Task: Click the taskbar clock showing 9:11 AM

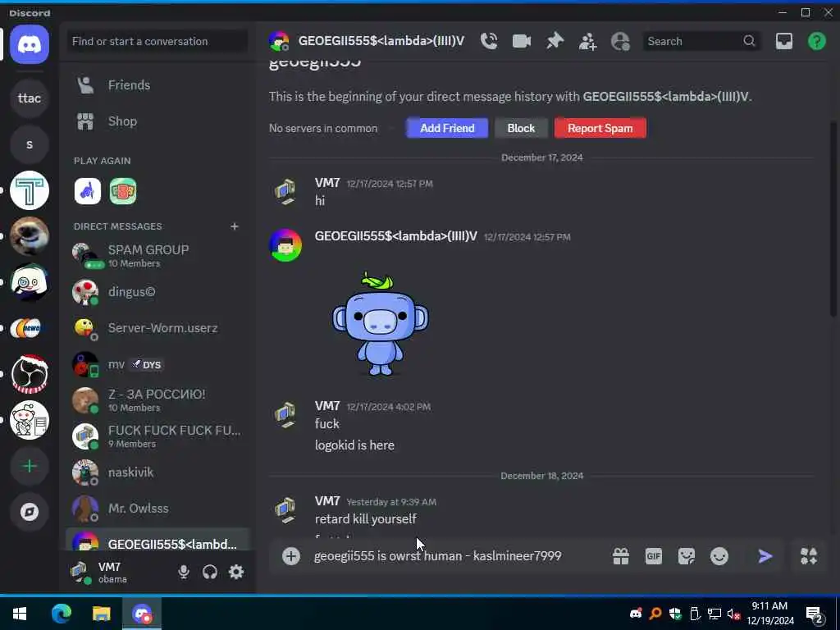Action: coord(769,614)
